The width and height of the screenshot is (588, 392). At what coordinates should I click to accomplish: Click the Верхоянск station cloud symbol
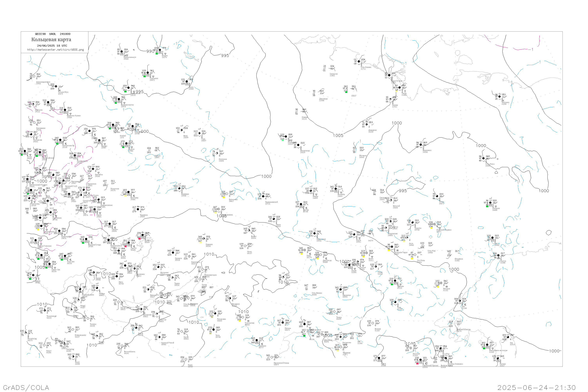pyautogui.click(x=421, y=145)
